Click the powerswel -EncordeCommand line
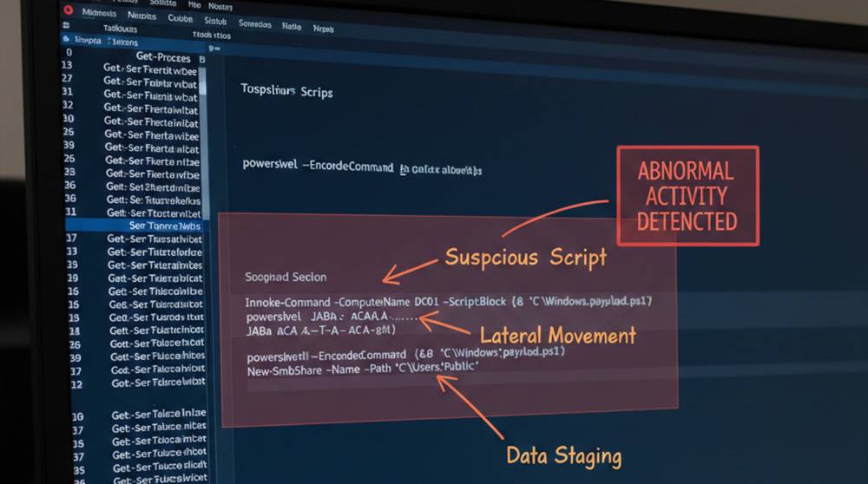This screenshot has height=484, width=868. click(362, 167)
